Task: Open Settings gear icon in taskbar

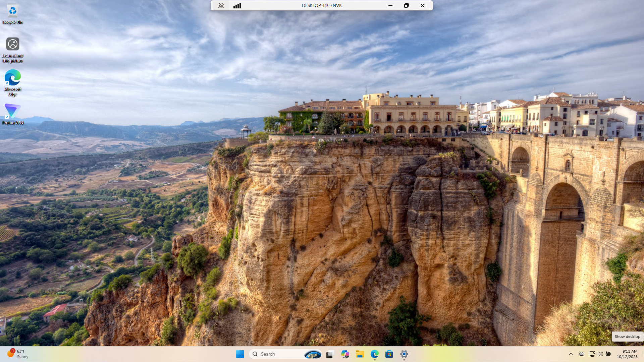Action: coord(404,354)
